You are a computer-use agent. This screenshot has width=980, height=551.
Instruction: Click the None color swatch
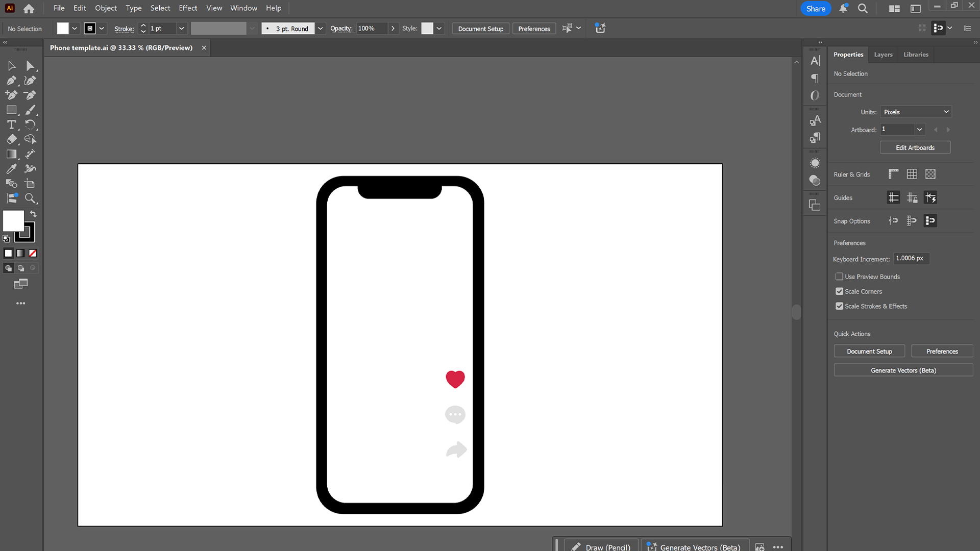point(33,253)
